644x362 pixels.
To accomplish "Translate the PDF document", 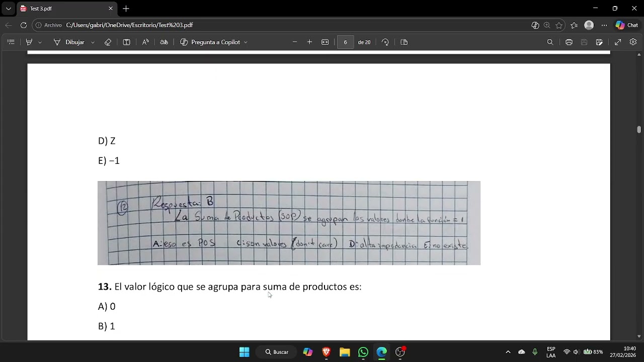I will 164,42.
